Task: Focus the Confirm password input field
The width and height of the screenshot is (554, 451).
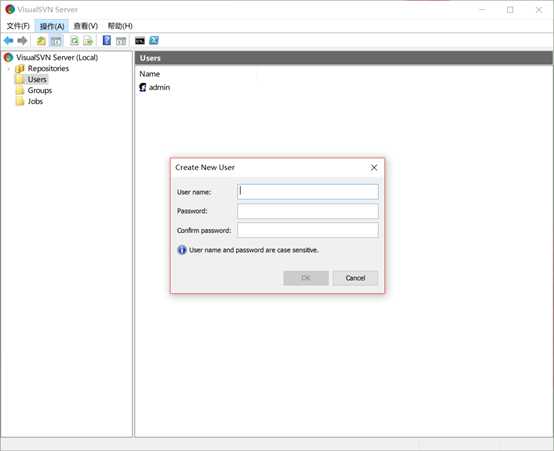Action: (x=308, y=230)
